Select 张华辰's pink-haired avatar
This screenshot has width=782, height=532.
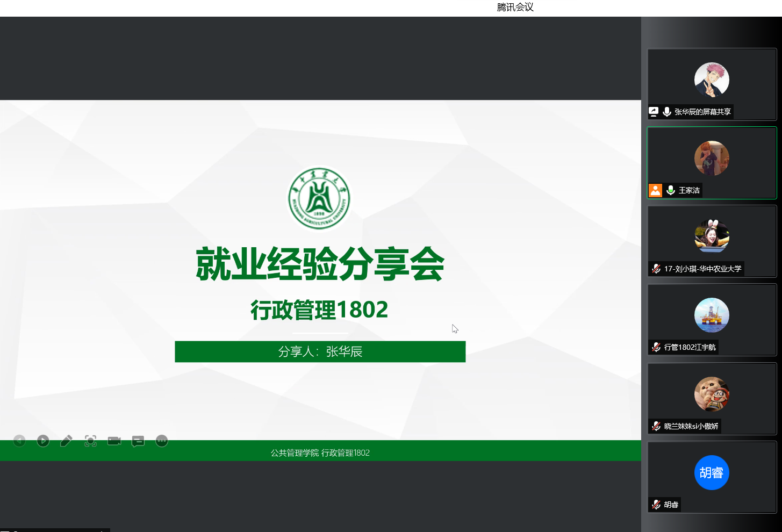click(x=712, y=80)
